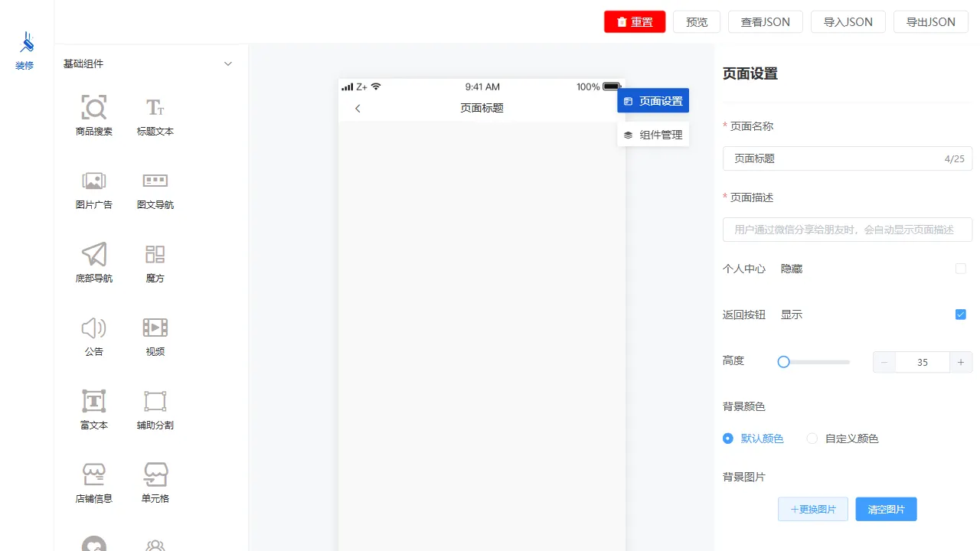Focus the 页面名称 input field

pyautogui.click(x=848, y=158)
